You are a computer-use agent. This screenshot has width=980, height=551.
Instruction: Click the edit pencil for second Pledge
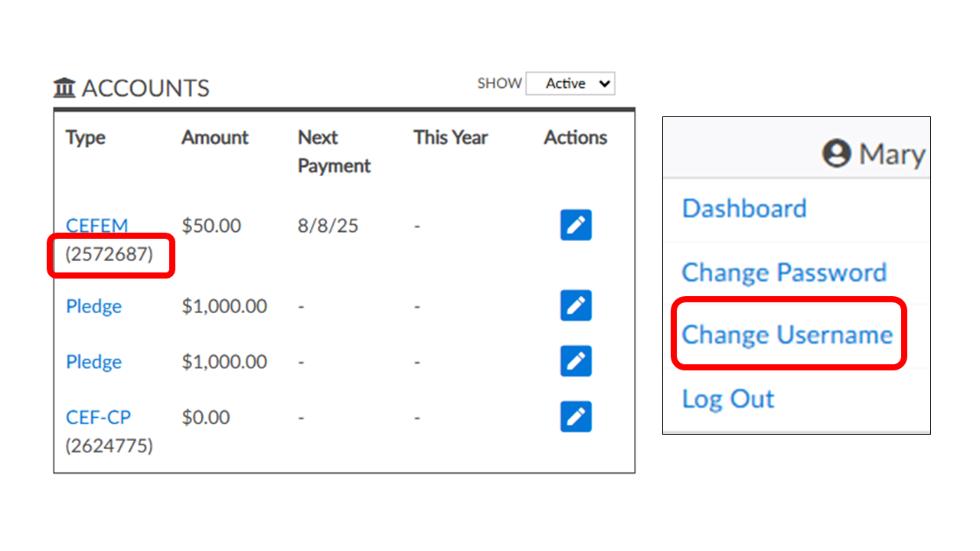pos(576,361)
